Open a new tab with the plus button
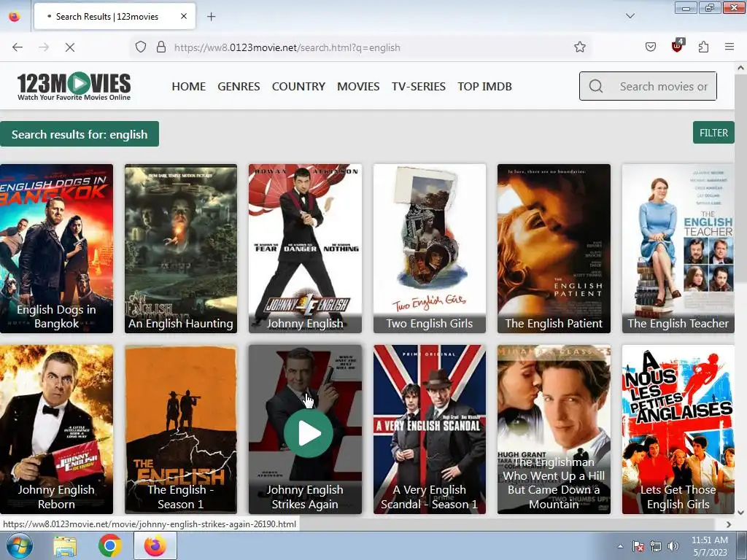 [211, 17]
